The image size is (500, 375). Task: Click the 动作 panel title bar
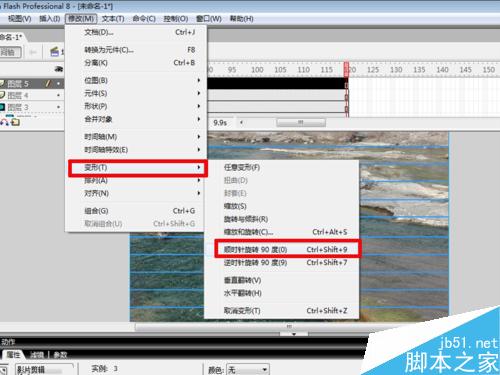[183, 341]
